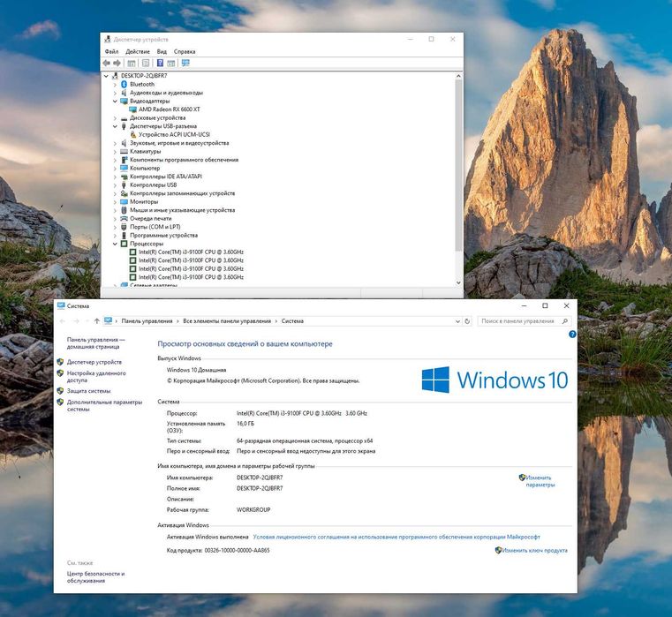Open the Файл menu
Image resolution: width=672 pixels, height=617 pixels.
[x=111, y=51]
